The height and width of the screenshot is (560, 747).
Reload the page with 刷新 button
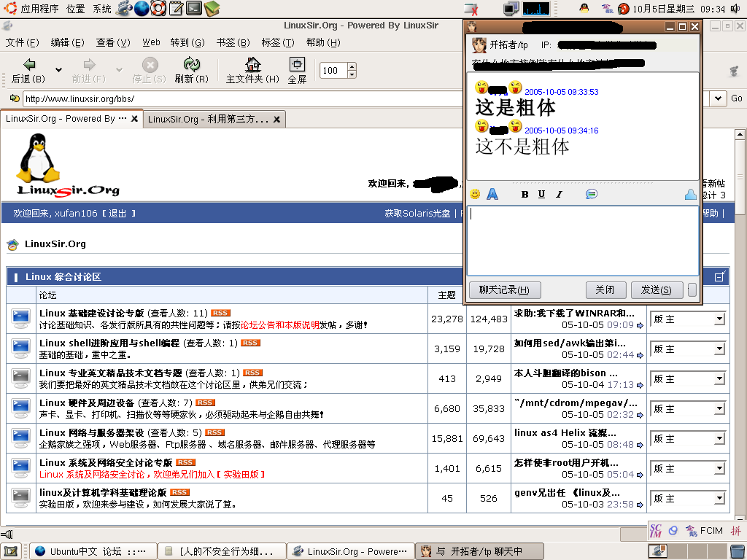[x=192, y=71]
